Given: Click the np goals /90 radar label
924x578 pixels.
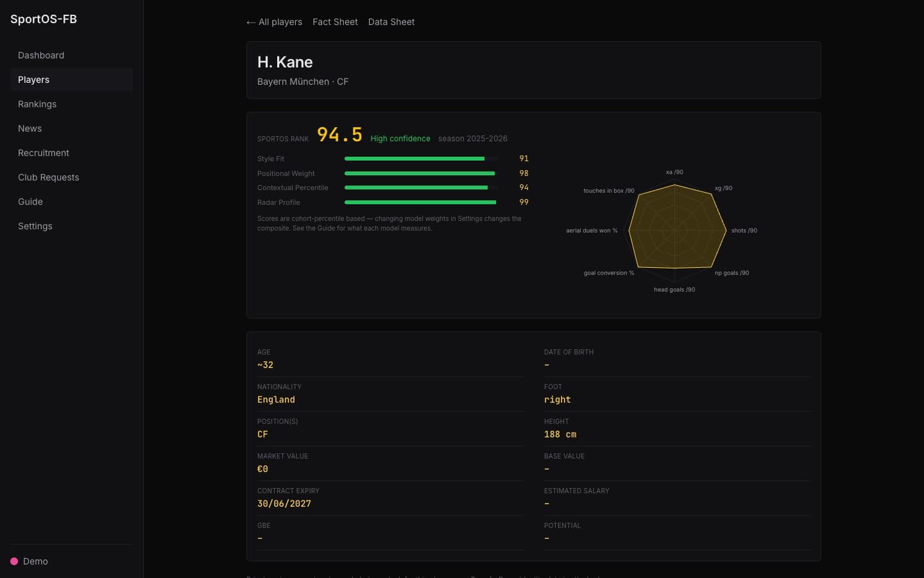Looking at the screenshot, I should click(x=732, y=273).
